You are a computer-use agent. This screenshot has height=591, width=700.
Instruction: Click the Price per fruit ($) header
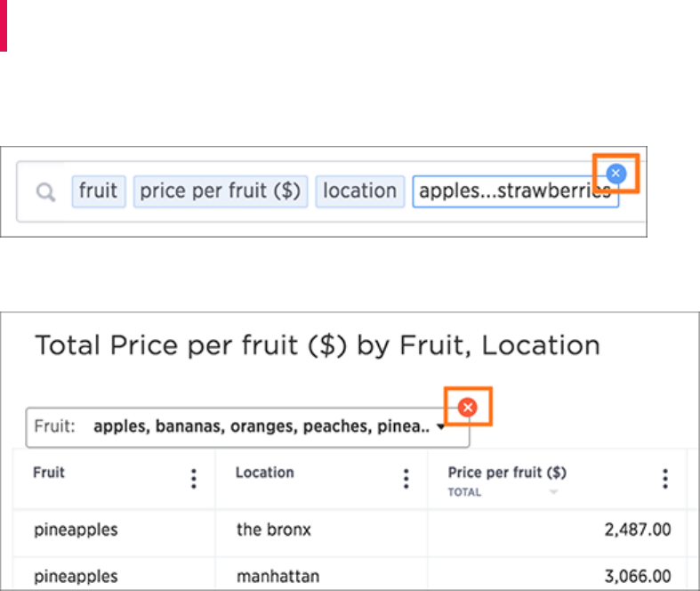click(x=507, y=472)
